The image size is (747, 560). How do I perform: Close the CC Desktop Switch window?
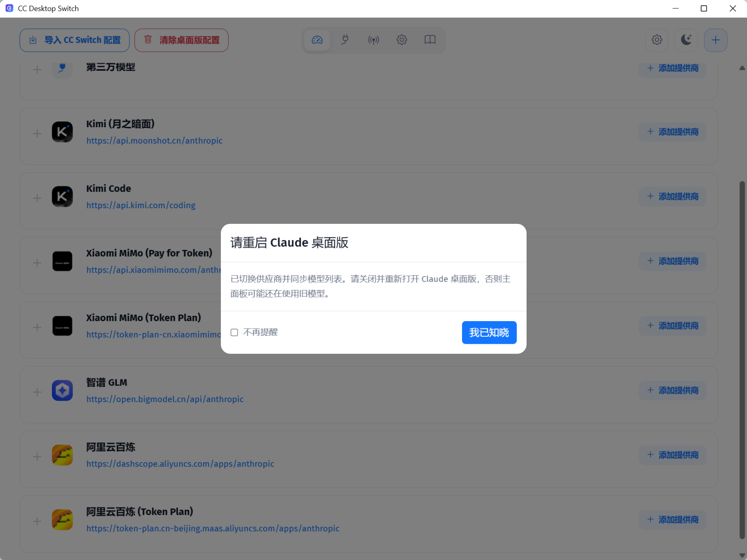pos(733,8)
